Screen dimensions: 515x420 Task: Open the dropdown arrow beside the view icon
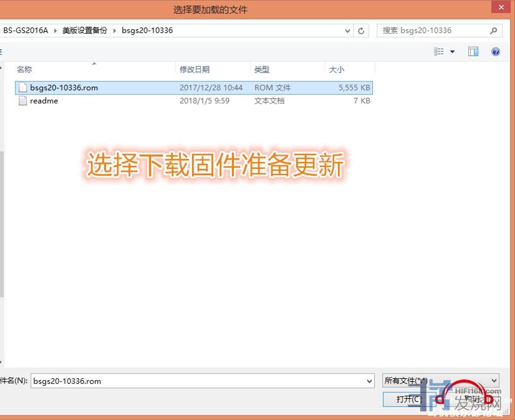[453, 52]
